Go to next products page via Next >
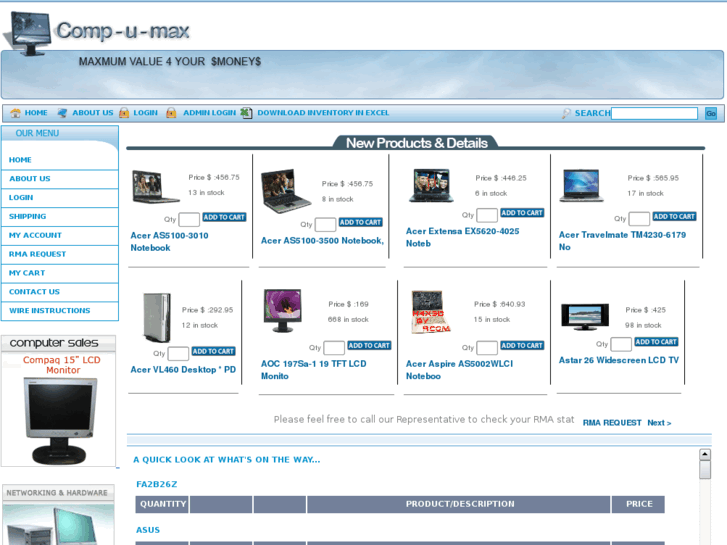 click(x=659, y=423)
